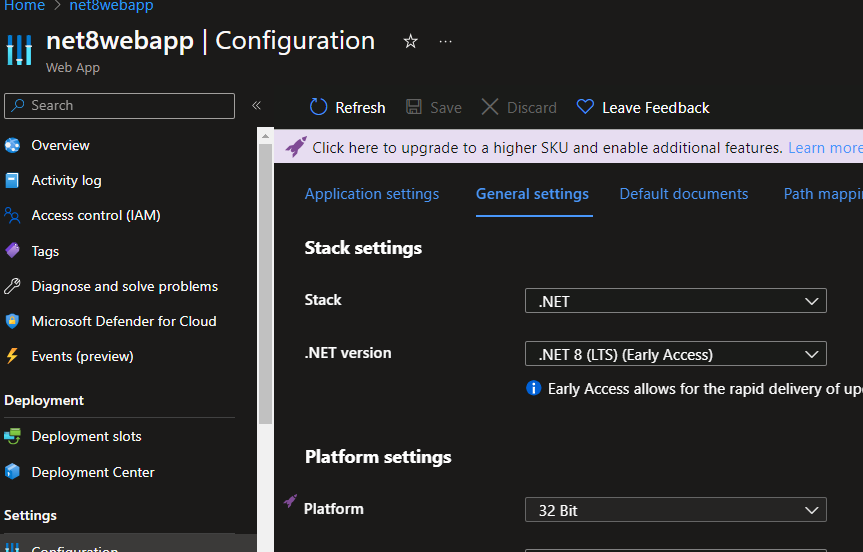The image size is (863, 552).
Task: Click the Discard X icon
Action: [490, 107]
